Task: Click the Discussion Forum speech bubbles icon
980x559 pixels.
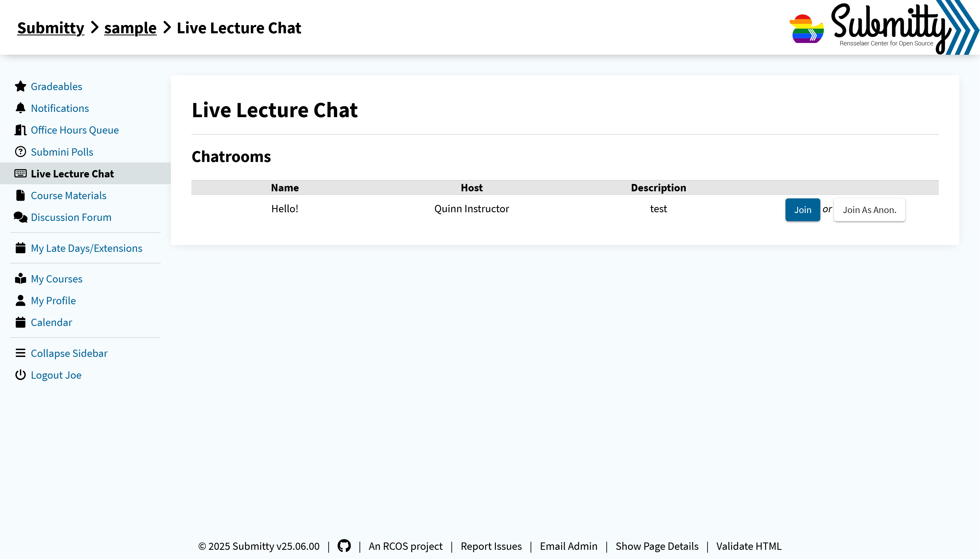Action: tap(20, 217)
